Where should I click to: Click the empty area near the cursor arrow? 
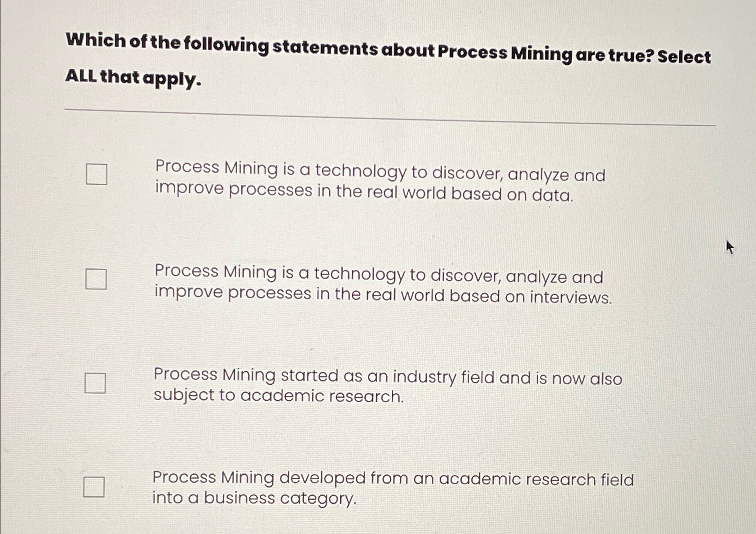tap(730, 247)
